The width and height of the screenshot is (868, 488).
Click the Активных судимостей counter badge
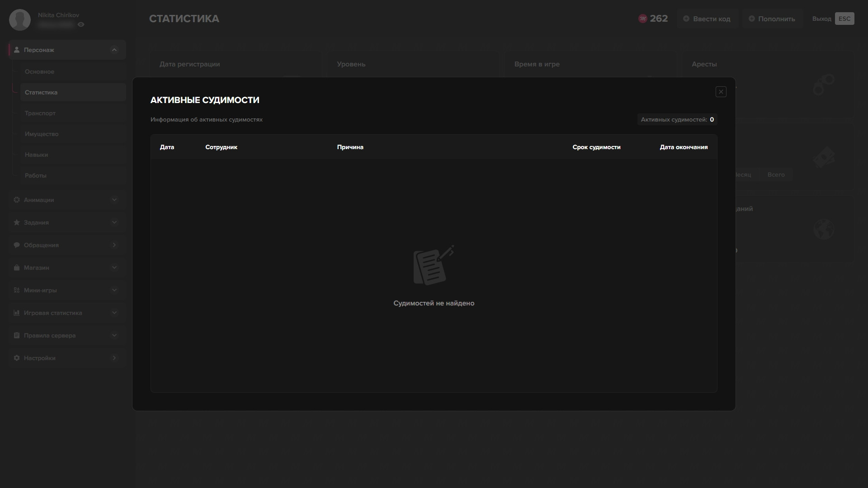point(677,119)
